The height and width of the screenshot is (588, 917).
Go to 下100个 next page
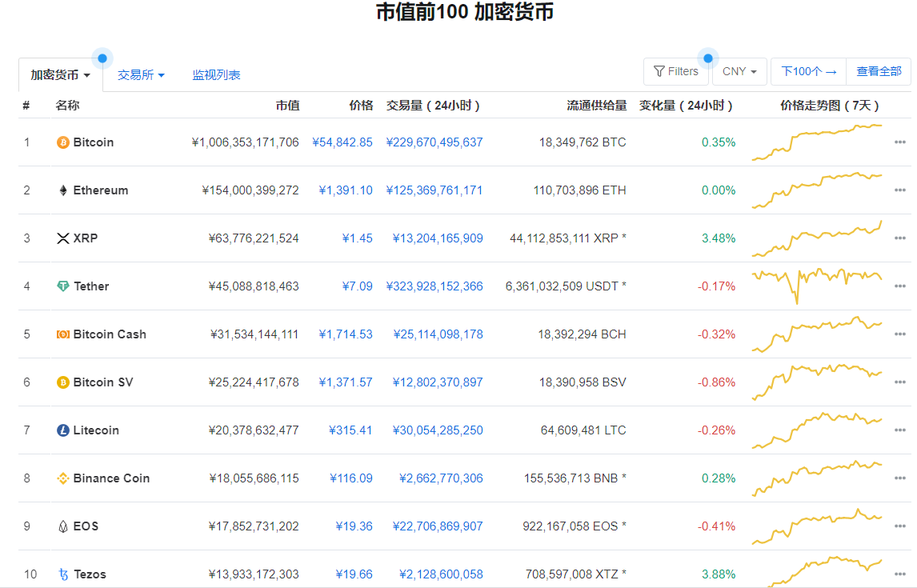point(808,71)
